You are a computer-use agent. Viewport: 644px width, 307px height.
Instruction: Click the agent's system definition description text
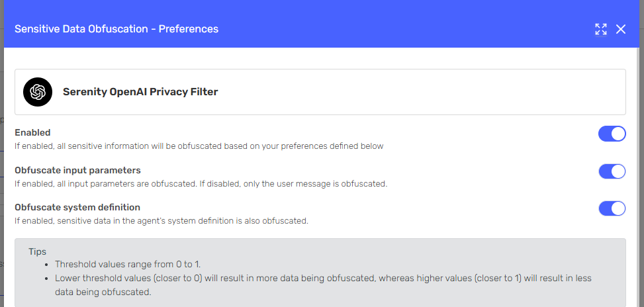click(x=161, y=221)
